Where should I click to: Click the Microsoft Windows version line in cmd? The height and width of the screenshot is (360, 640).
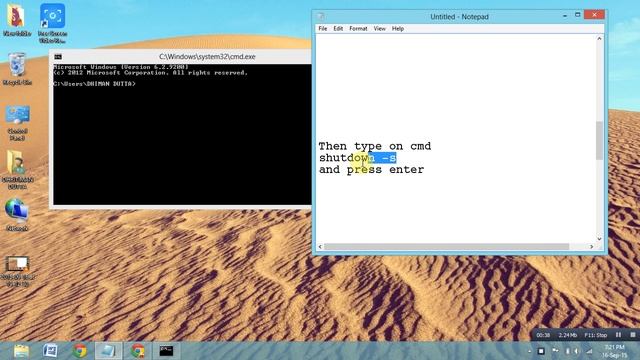click(x=121, y=67)
